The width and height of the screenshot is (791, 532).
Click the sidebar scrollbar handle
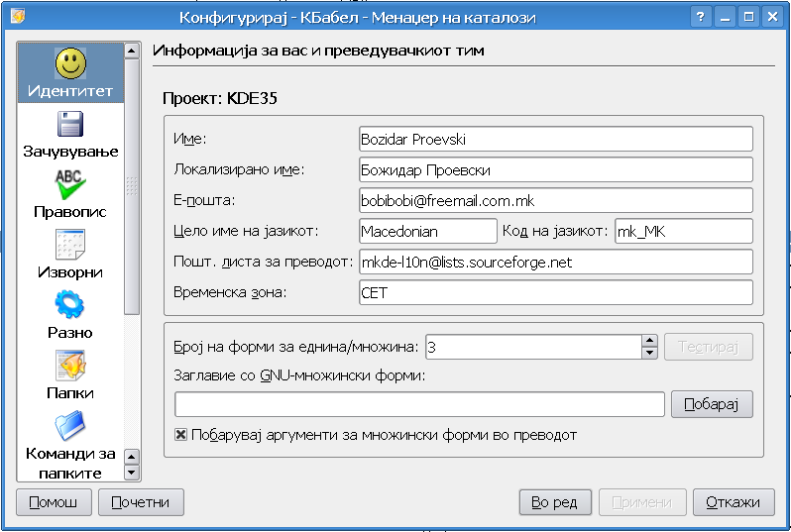coord(131,186)
